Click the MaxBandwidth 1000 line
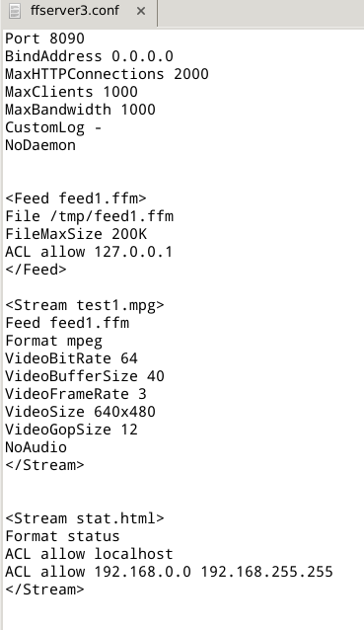364x630 pixels. 80,110
